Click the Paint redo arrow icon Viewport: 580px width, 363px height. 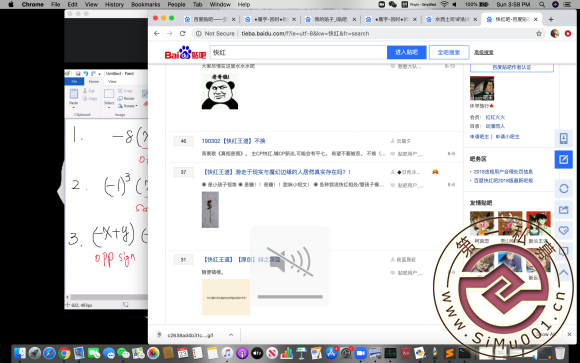(x=93, y=74)
